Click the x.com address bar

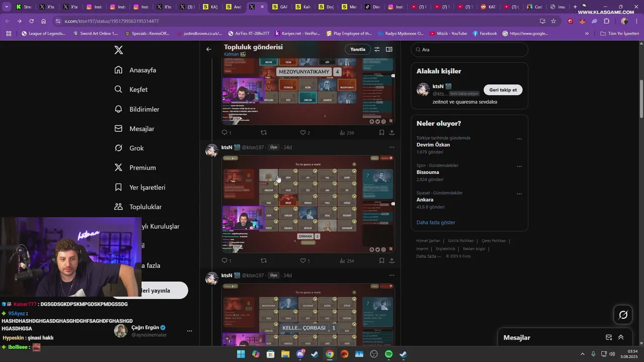click(x=297, y=21)
